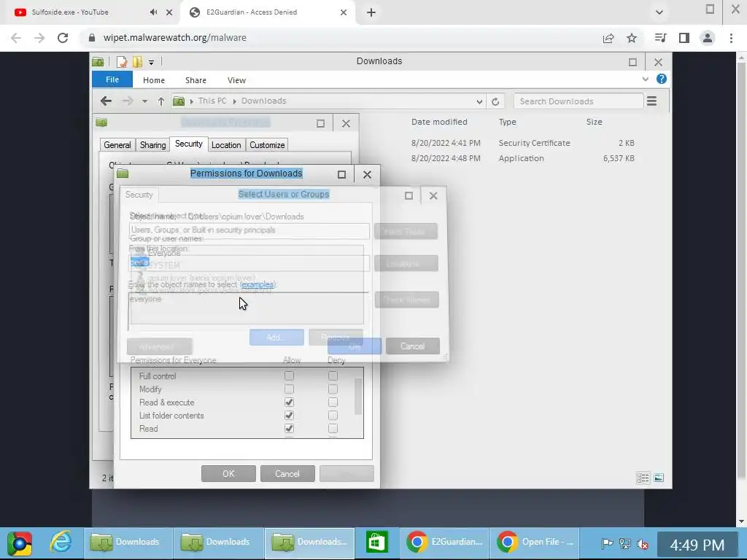Click New folder icon in Explorer quick access toolbar
This screenshot has height=560, width=747.
[x=138, y=62]
